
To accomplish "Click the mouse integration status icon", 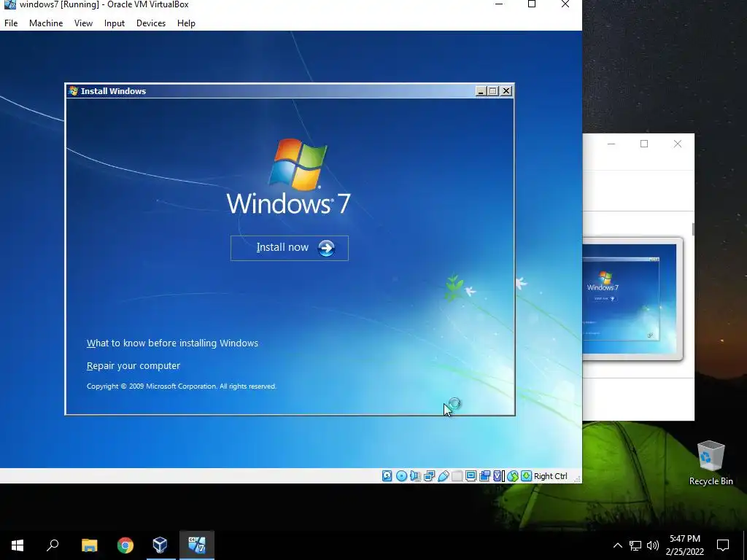I will click(513, 475).
